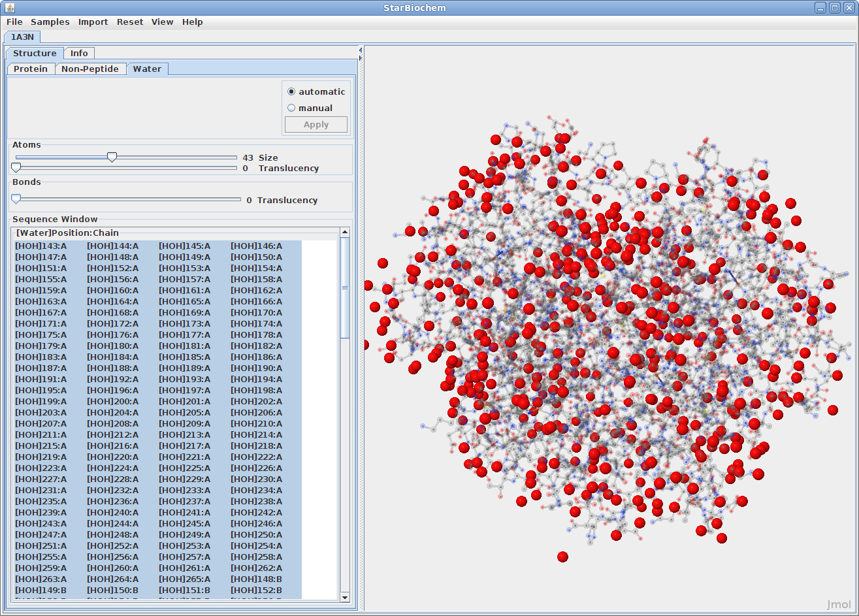Click the Bonds Translucency slider handle
Screen dimensions: 859x616
pyautogui.click(x=16, y=199)
